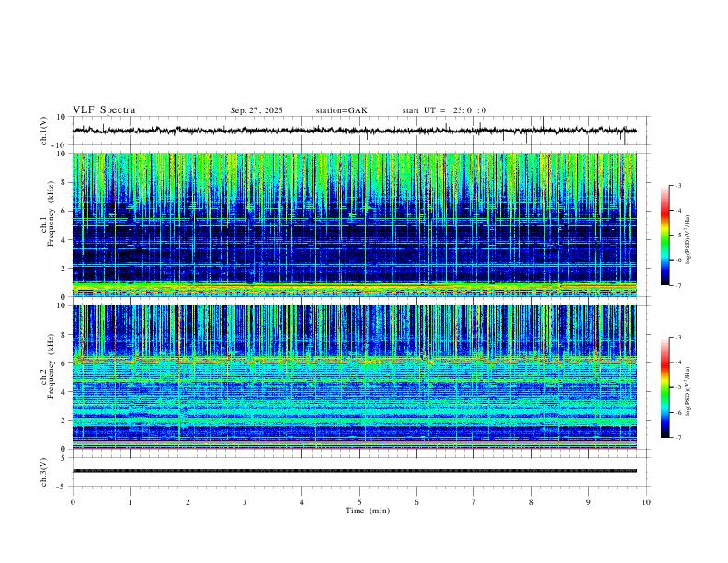Click the '-3' value on upper color scale
The height and width of the screenshot is (563, 728).
pos(677,185)
